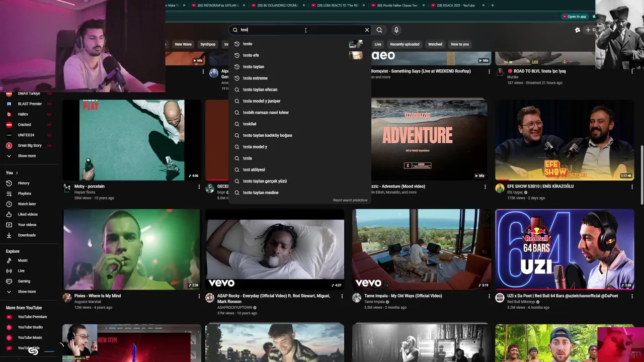The height and width of the screenshot is (362, 644).
Task: Select the Watched filter chip
Action: 435,44
